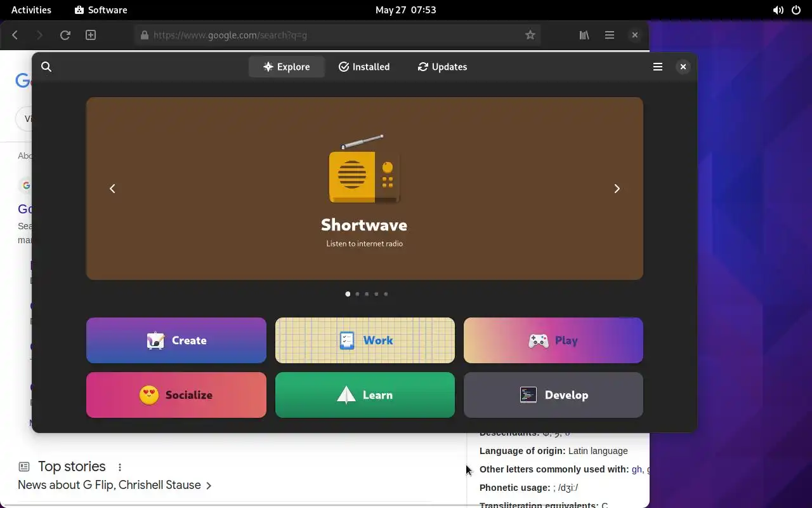Screen dimensions: 812x508
Task: Bookmark the page with the star icon
Action: coord(530,35)
